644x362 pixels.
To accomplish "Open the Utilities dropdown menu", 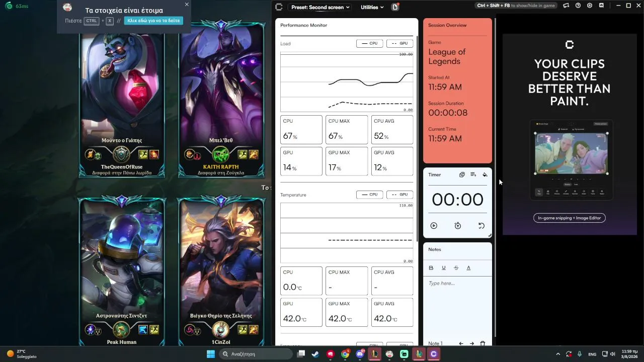I will pyautogui.click(x=372, y=7).
